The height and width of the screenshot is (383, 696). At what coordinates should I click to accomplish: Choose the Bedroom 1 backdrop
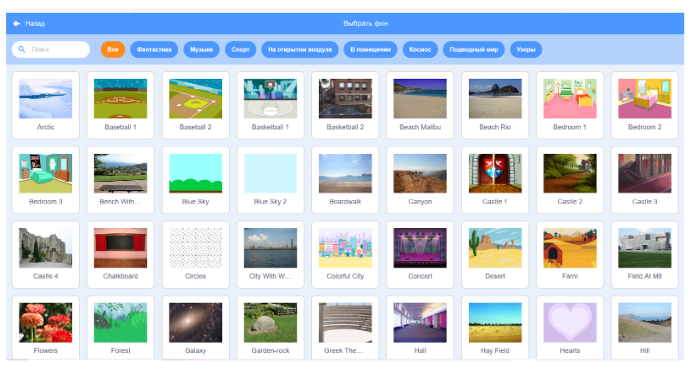pos(570,105)
